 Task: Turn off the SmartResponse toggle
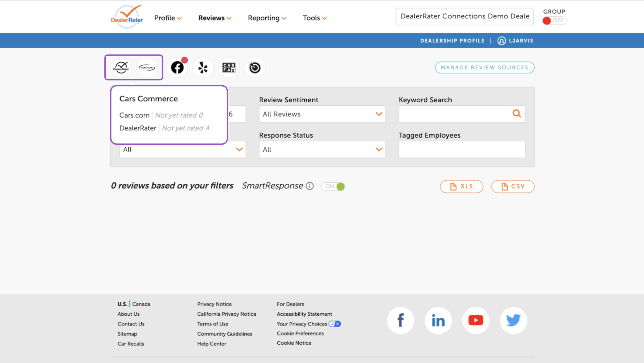333,186
